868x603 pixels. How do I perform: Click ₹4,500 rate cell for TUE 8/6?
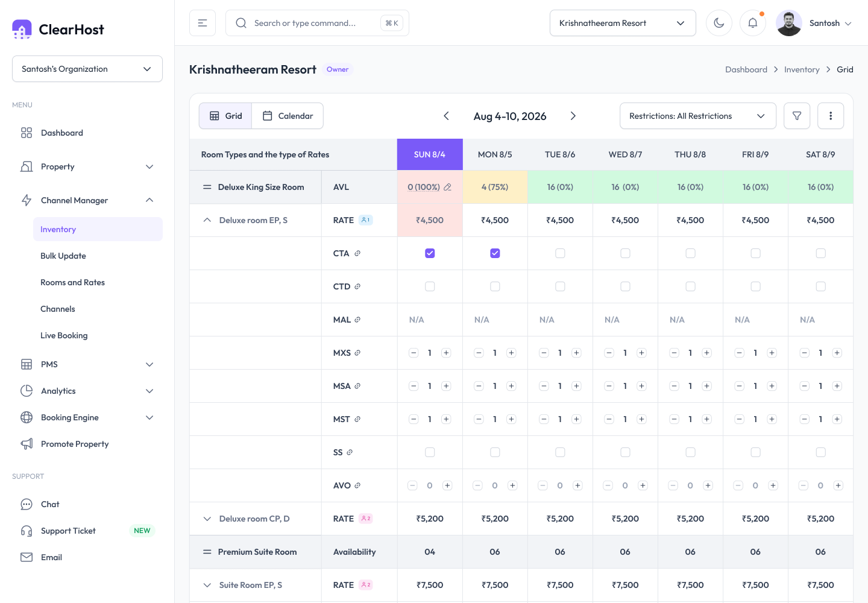(560, 220)
